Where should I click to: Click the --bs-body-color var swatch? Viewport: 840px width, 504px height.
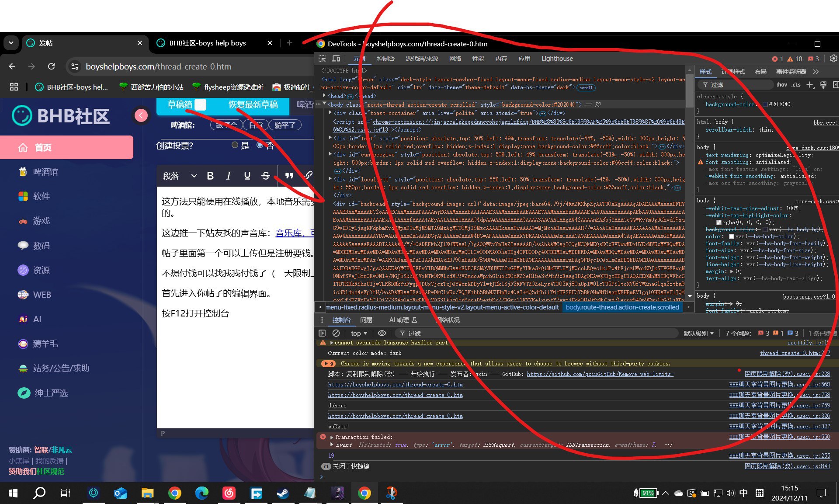pyautogui.click(x=732, y=236)
